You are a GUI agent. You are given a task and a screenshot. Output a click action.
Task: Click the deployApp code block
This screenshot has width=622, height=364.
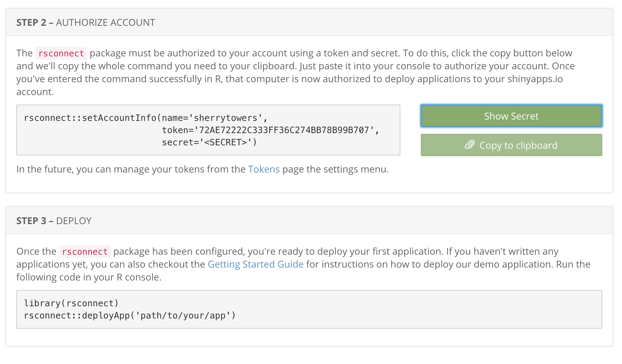pyautogui.click(x=309, y=309)
